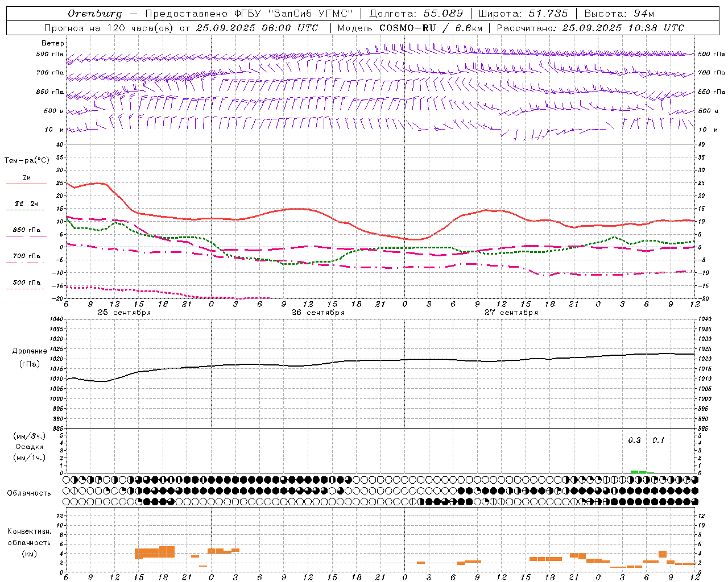Viewport: 728px width, 582px height.
Task: Click right temperature axis value "40"
Action: 701,144
